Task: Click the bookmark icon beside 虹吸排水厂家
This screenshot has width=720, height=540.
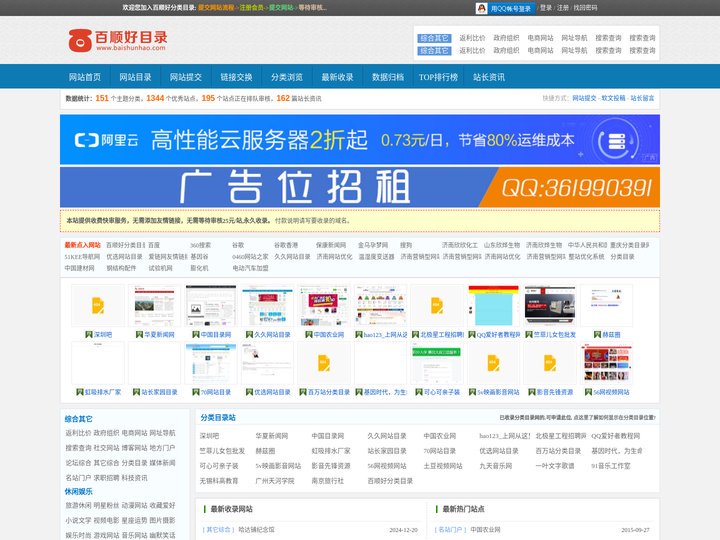Action: [79, 392]
